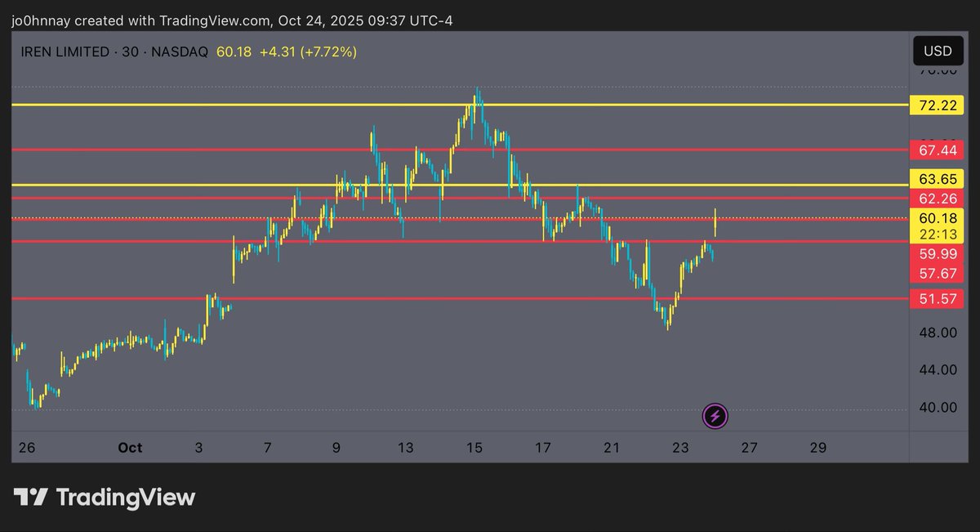
Task: Click the TradingView logo icon
Action: pos(30,497)
